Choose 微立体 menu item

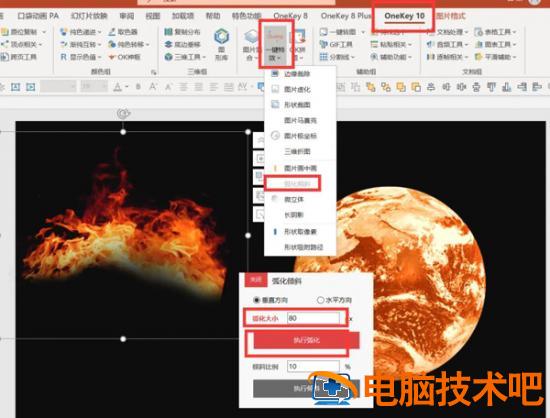[x=300, y=199]
